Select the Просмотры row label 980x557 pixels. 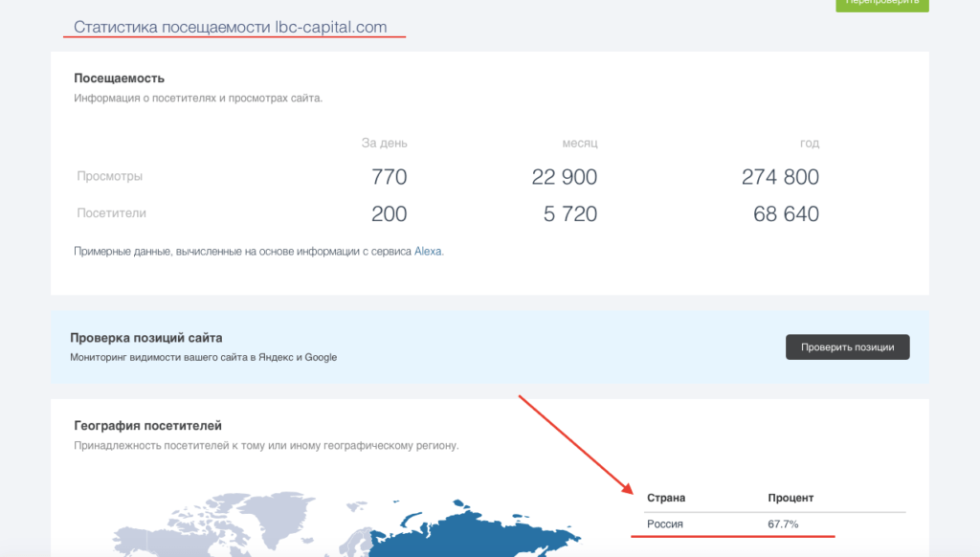pos(110,176)
